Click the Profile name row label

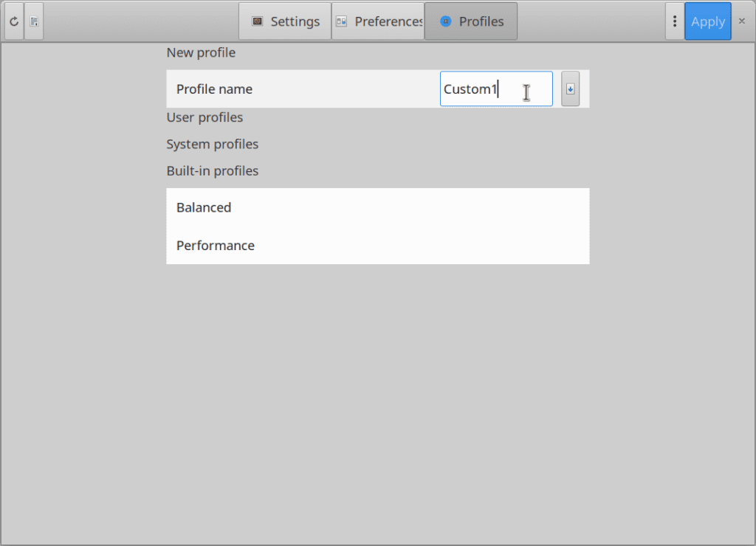214,89
